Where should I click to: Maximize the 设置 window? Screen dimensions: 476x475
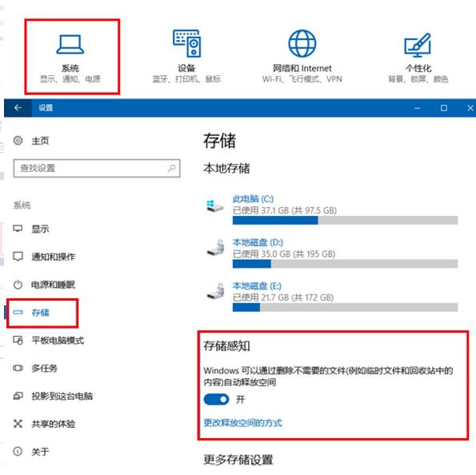(x=444, y=108)
